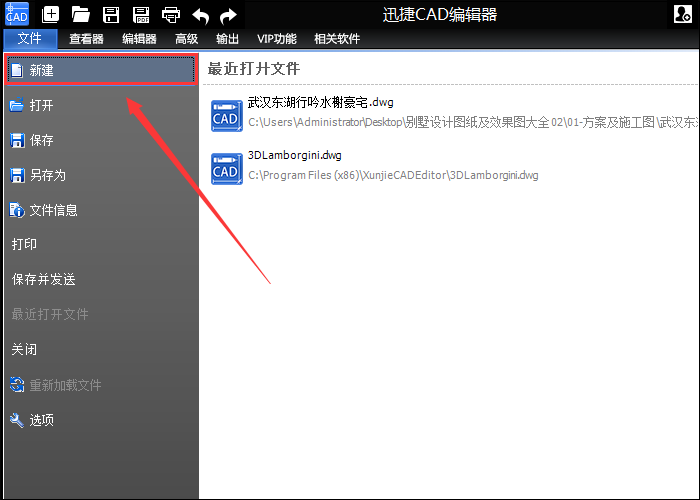Click the redo arrow icon
Image resolution: width=700 pixels, height=500 pixels.
pos(229,14)
